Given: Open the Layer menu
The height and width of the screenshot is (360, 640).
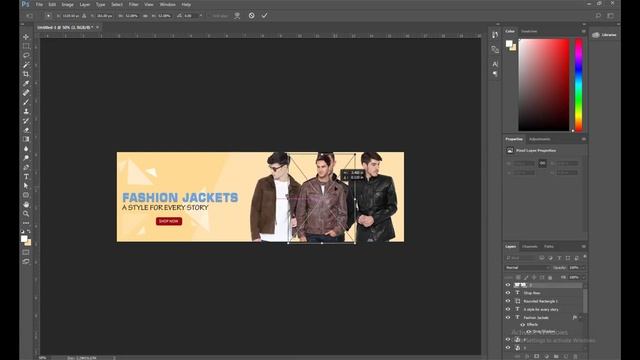Looking at the screenshot, I should click(x=85, y=4).
